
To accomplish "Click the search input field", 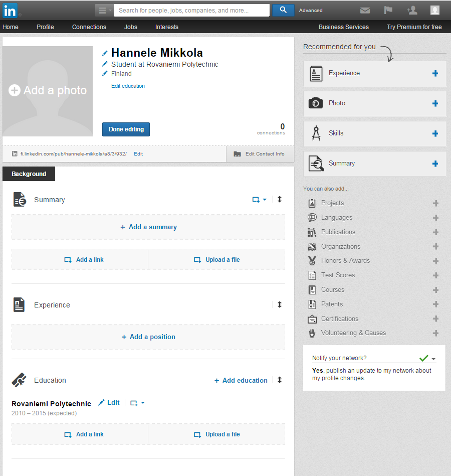I will point(192,11).
